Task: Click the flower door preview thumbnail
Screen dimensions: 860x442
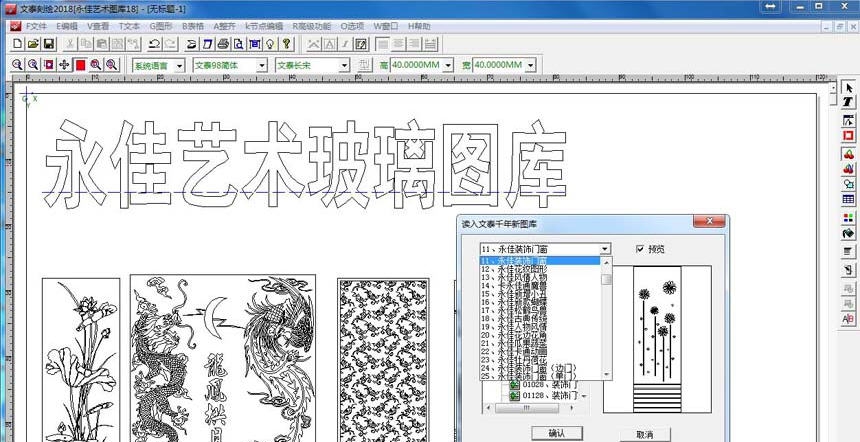Action: click(657, 339)
